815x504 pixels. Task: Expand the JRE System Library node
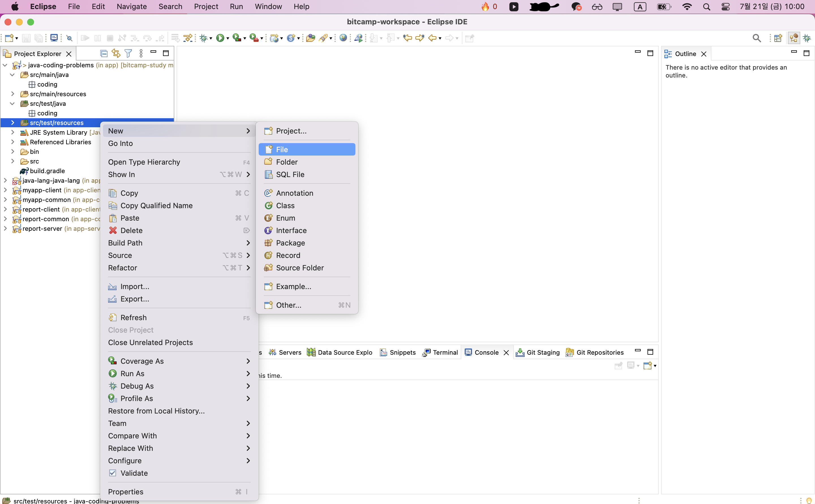(13, 132)
